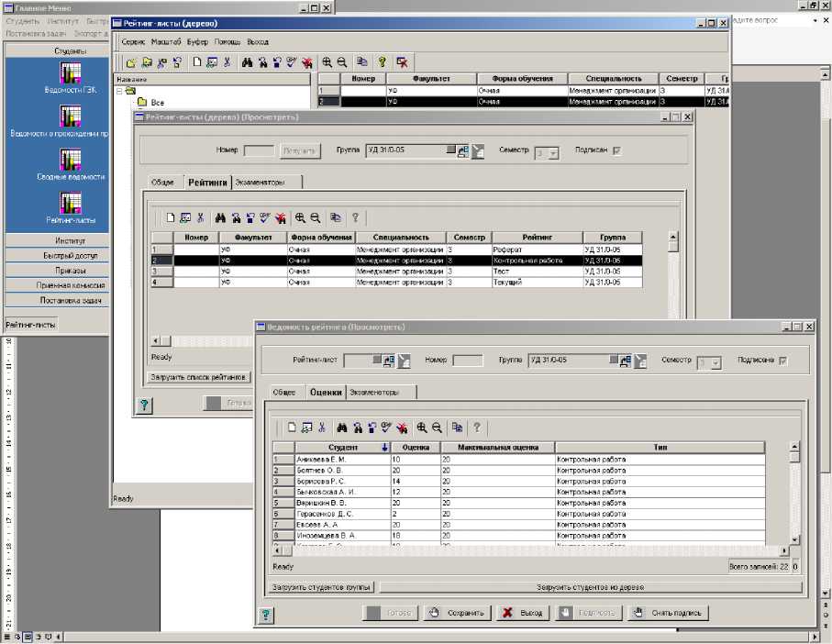
Task: Click the help question icon in tree window toolbar
Action: [x=383, y=62]
